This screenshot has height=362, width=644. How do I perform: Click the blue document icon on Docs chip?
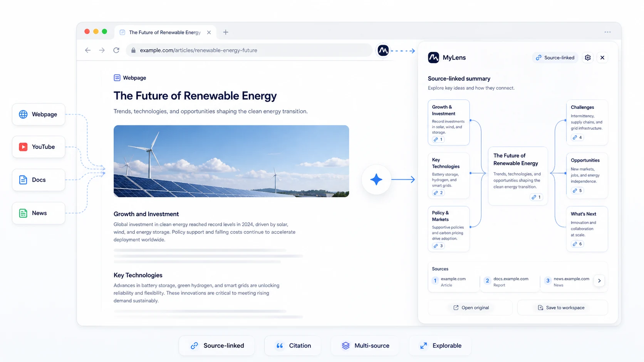point(23,180)
